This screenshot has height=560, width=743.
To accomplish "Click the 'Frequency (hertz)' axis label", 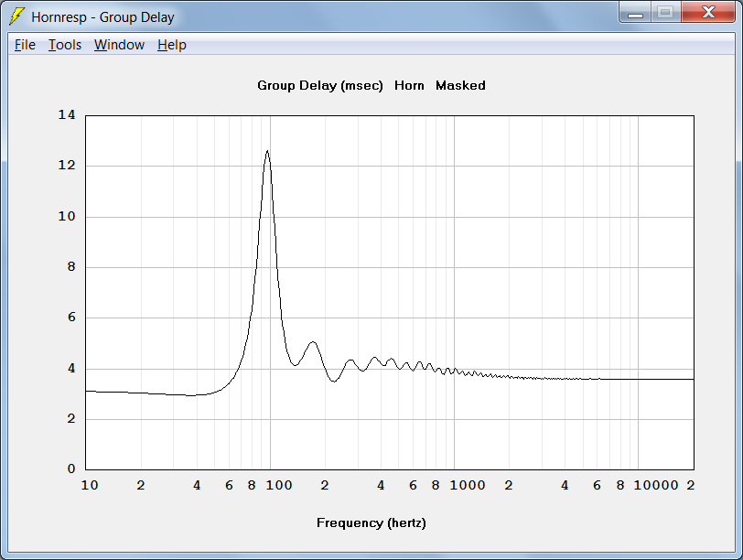I will click(x=371, y=523).
